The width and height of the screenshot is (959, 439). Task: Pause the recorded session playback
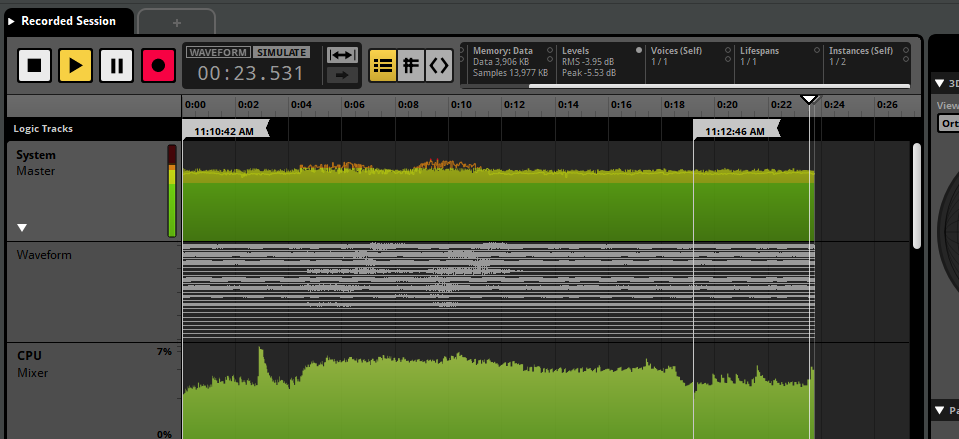(117, 66)
